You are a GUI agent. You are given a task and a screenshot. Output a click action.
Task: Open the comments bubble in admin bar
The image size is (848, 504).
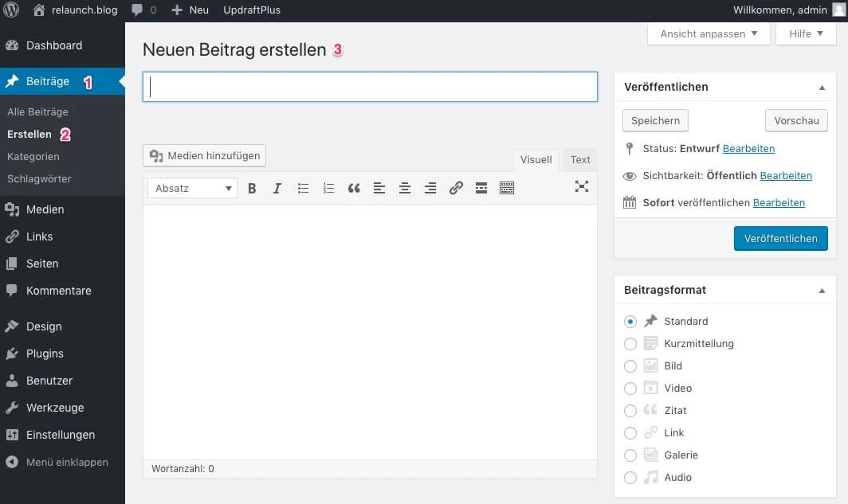click(143, 10)
